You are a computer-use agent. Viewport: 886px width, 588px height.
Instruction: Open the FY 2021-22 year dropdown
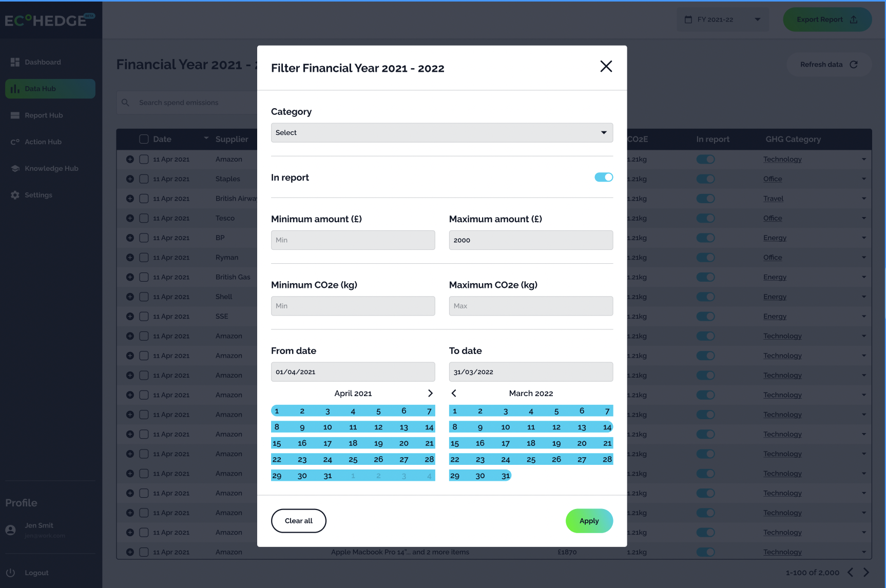pyautogui.click(x=723, y=19)
